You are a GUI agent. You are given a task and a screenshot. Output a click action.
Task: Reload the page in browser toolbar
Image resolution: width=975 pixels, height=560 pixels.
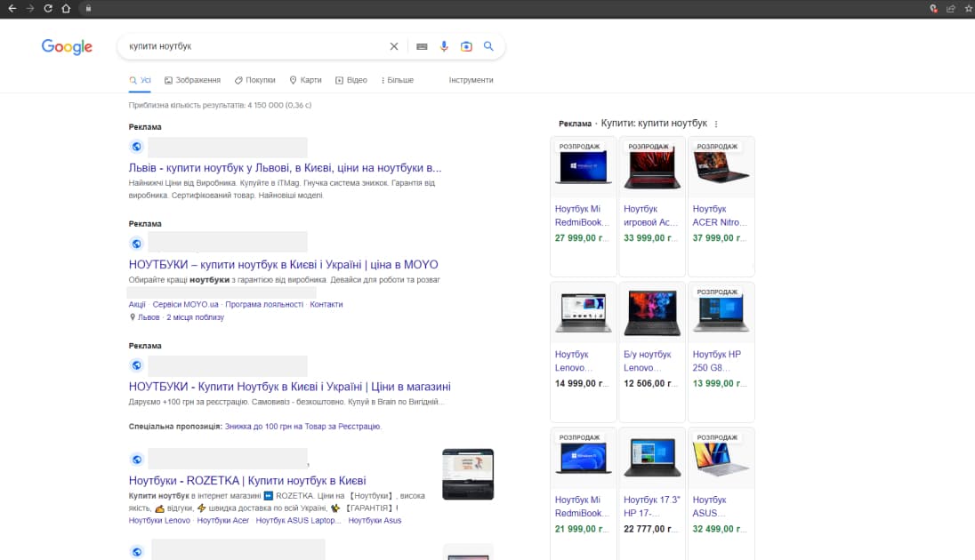coord(48,8)
